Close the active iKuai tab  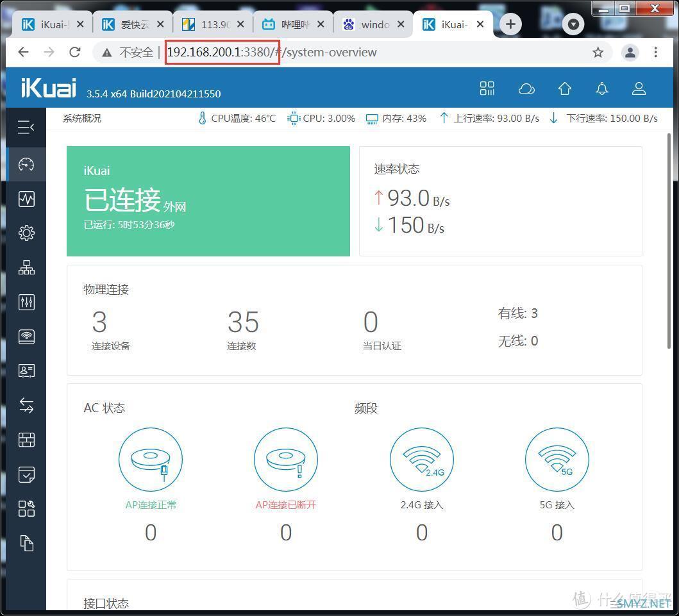(x=480, y=24)
